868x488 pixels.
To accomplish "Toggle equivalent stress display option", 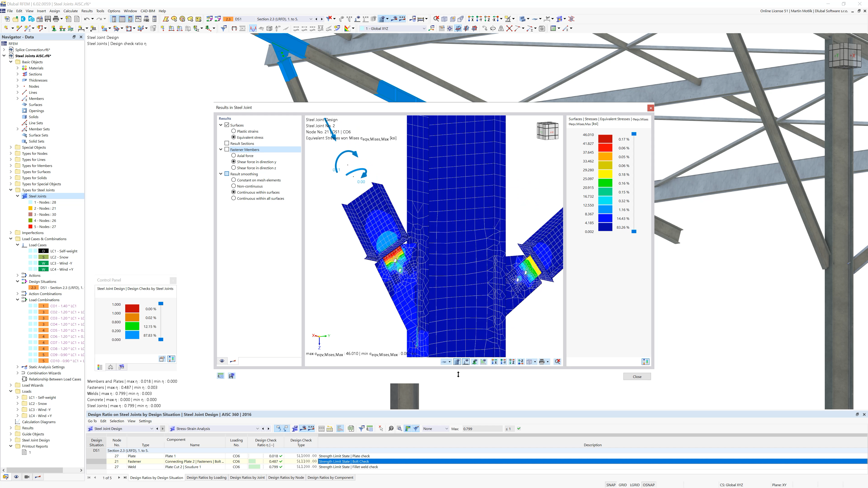I will coord(233,137).
